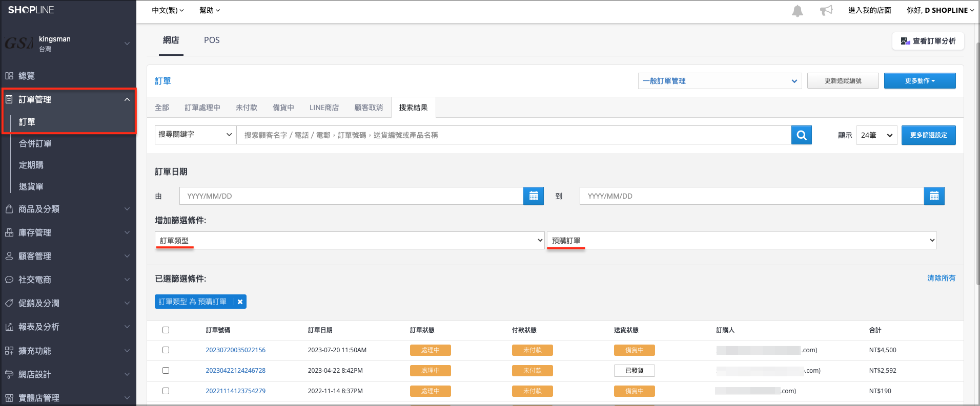Click the 清除所有 link

pos(941,278)
